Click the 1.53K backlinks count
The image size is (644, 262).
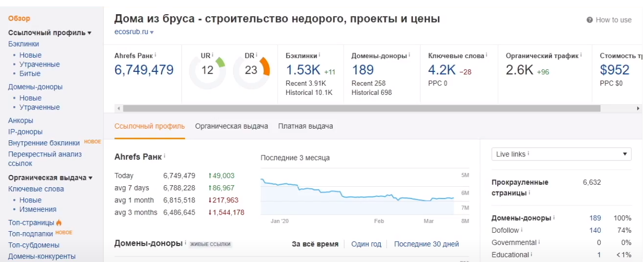click(x=303, y=70)
